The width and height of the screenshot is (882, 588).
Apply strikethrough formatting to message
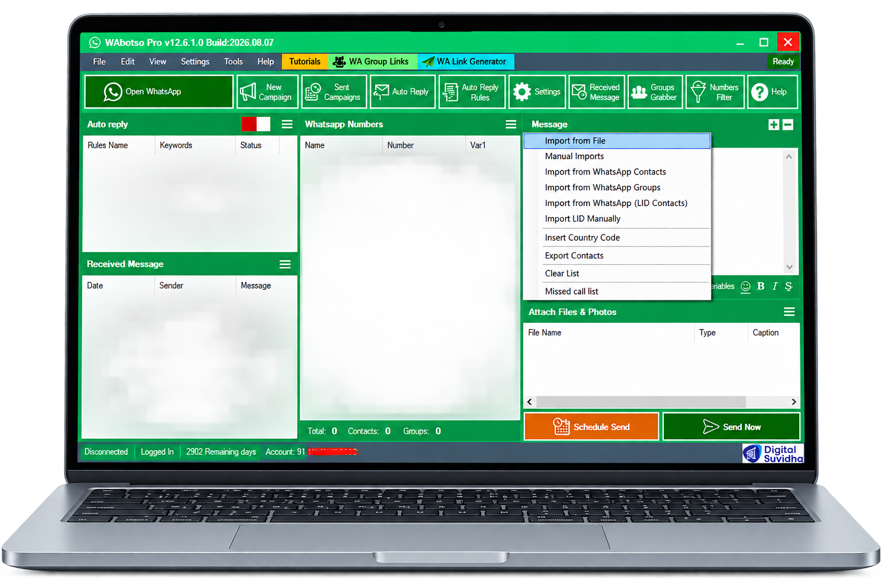(788, 286)
